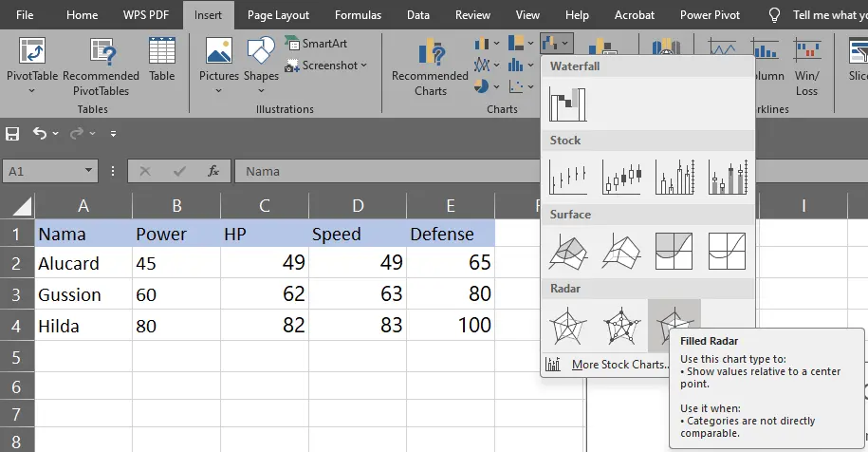Insert Open-High-Low-Close stock chart
The height and width of the screenshot is (452, 868).
click(x=621, y=178)
